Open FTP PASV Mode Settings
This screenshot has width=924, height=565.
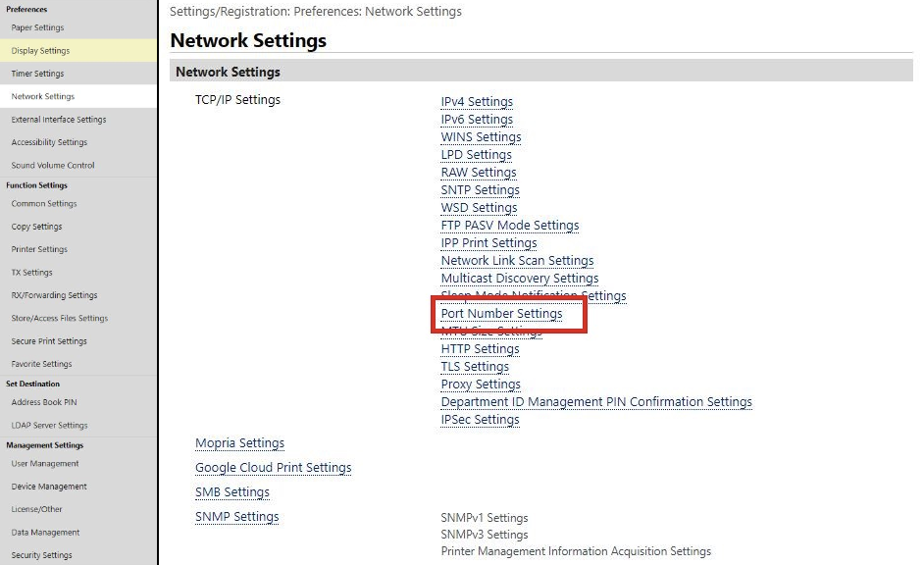click(x=509, y=226)
